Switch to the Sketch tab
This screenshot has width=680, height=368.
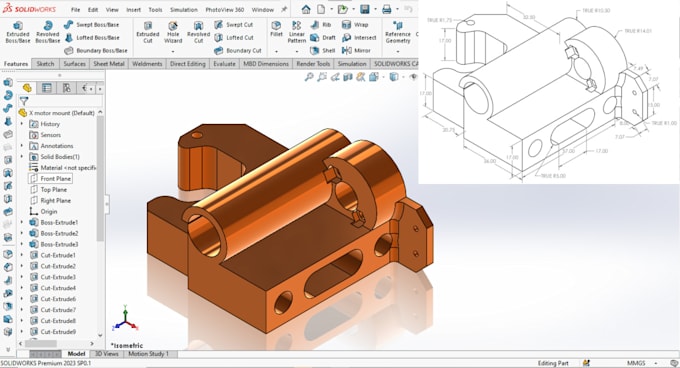(x=45, y=64)
